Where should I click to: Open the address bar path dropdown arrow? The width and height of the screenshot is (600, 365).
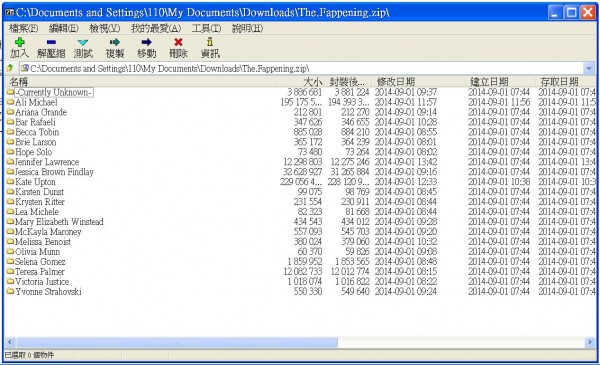click(589, 68)
